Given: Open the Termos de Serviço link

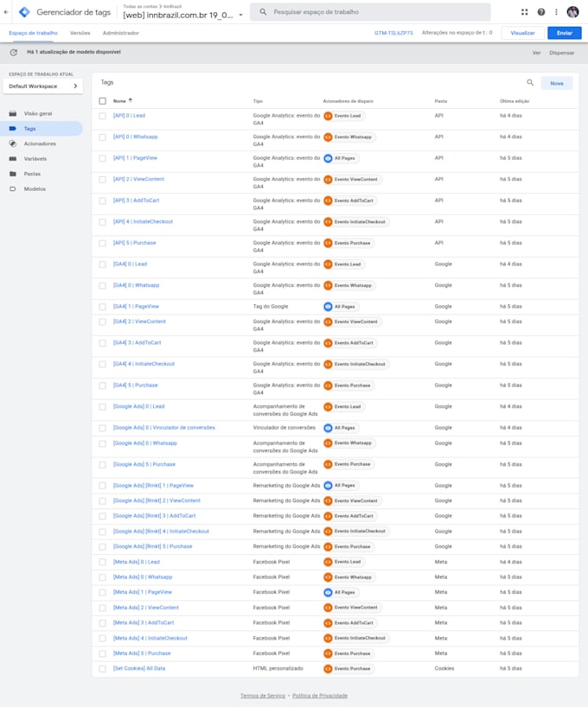Looking at the screenshot, I should [263, 696].
